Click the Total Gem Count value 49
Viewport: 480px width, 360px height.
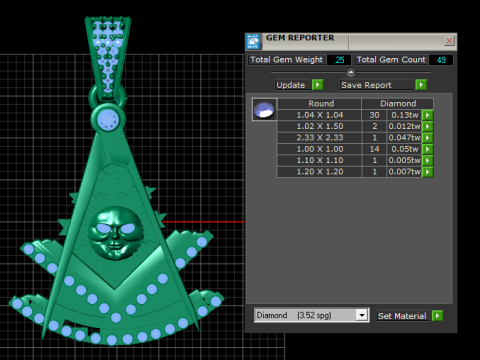(x=441, y=60)
